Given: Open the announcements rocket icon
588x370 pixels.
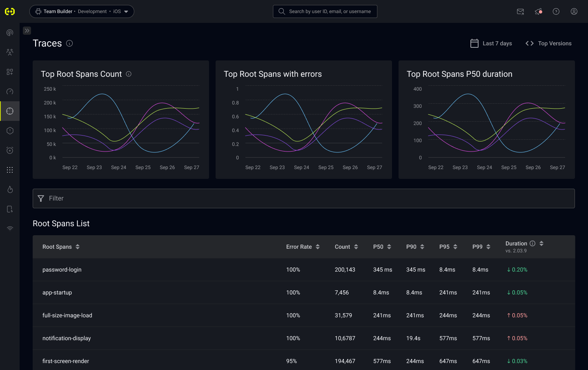Looking at the screenshot, I should pyautogui.click(x=538, y=11).
